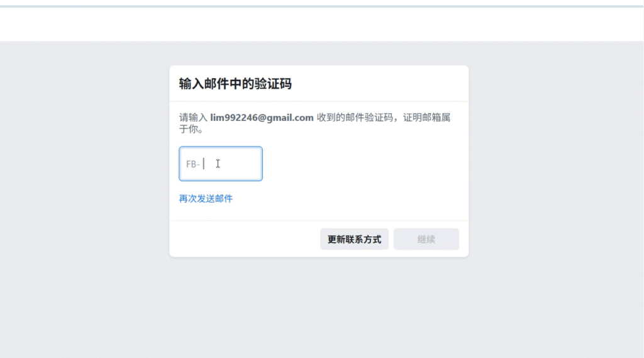Click the "FB-" prefix inside the code box

pos(192,164)
